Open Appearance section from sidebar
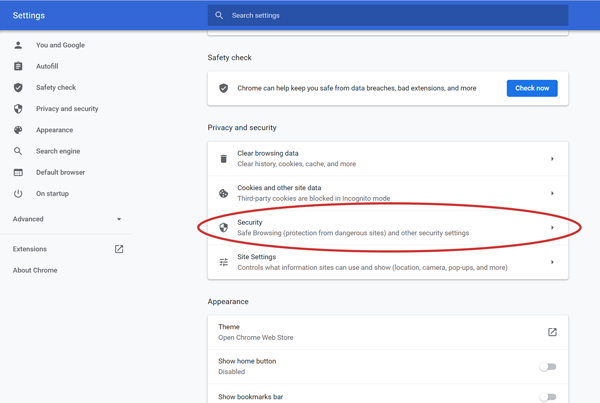This screenshot has height=403, width=600. click(54, 130)
